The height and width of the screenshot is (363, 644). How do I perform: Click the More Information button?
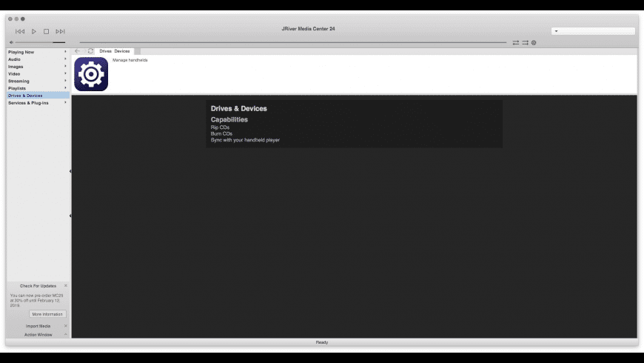click(47, 314)
